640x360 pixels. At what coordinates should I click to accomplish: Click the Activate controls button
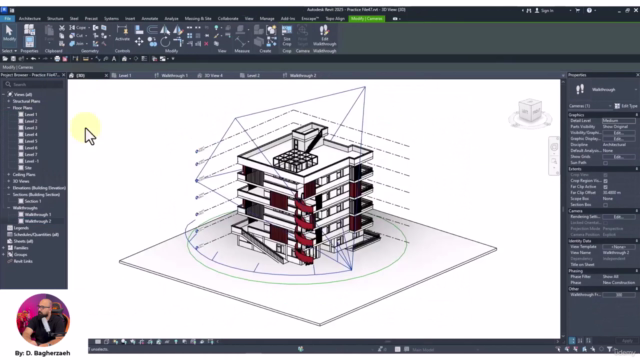122,33
